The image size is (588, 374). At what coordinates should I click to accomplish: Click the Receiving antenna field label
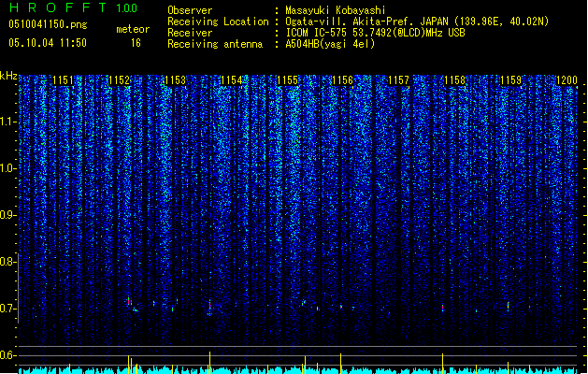pos(215,44)
